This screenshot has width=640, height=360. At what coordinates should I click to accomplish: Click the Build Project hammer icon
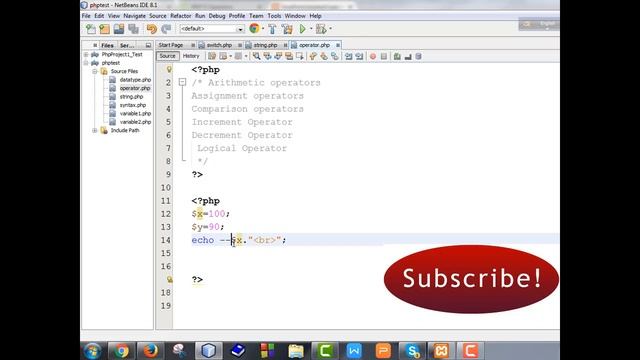[272, 29]
